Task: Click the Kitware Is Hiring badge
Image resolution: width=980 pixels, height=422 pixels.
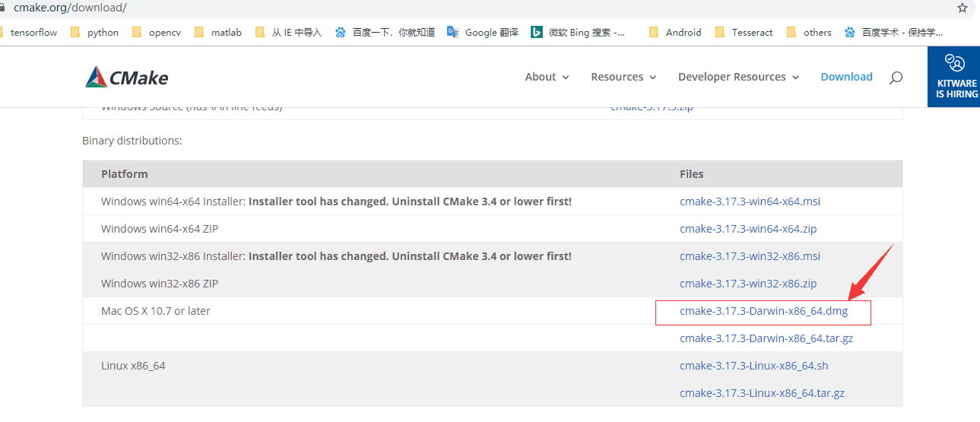Action: [x=955, y=76]
